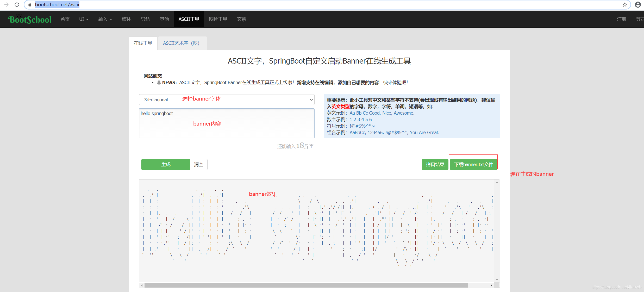Click scroll left arrow of output area

(x=142, y=285)
